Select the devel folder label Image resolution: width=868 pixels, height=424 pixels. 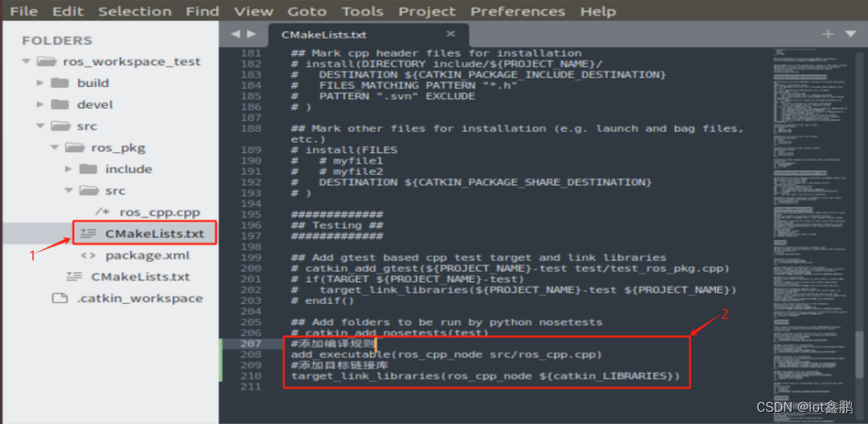click(x=94, y=105)
